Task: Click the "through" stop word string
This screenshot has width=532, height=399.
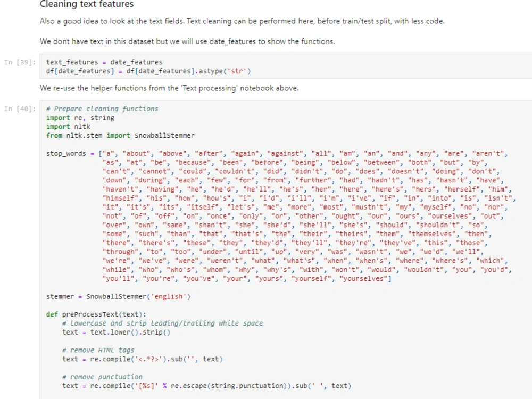Action: tap(120, 252)
